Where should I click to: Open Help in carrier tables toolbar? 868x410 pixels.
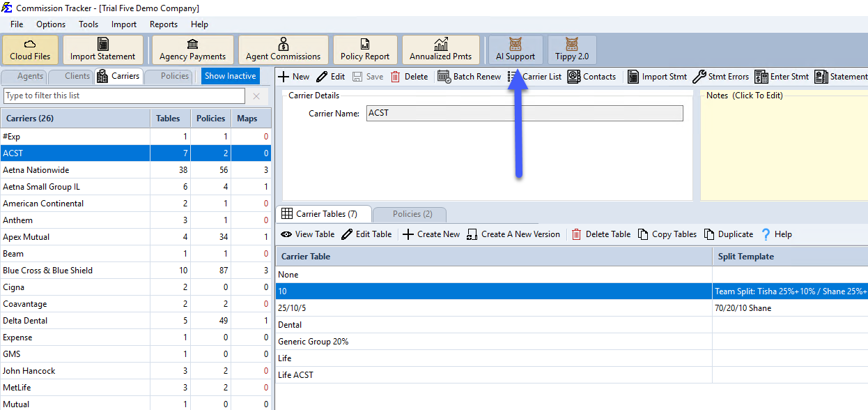[776, 234]
